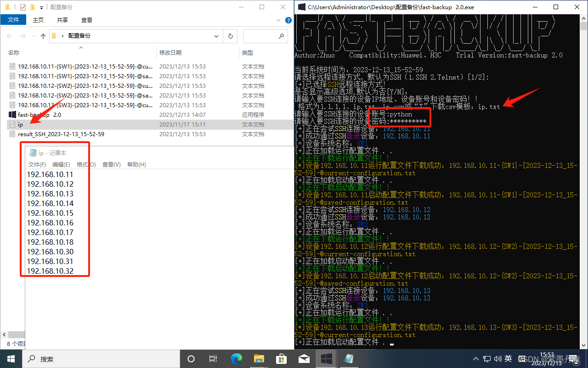Image resolution: width=588 pixels, height=368 pixels.
Task: Click the 192.168.10.18 line in Notepad
Action: click(x=50, y=242)
